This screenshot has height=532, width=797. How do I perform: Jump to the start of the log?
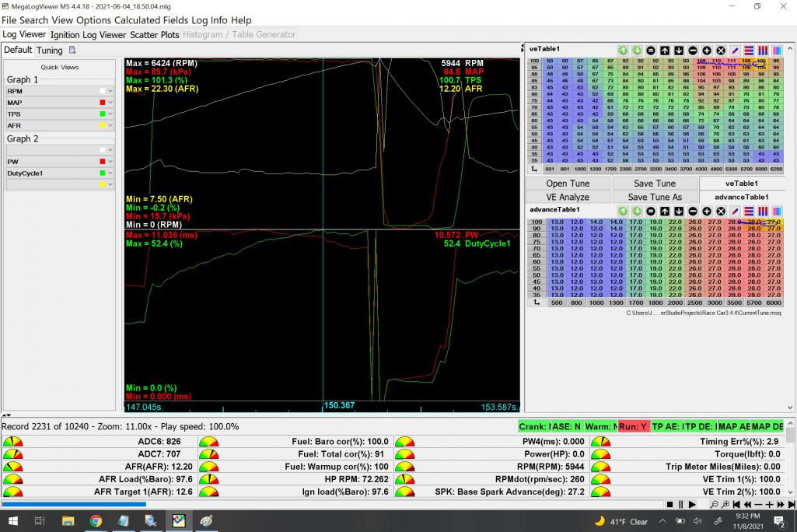click(x=736, y=505)
